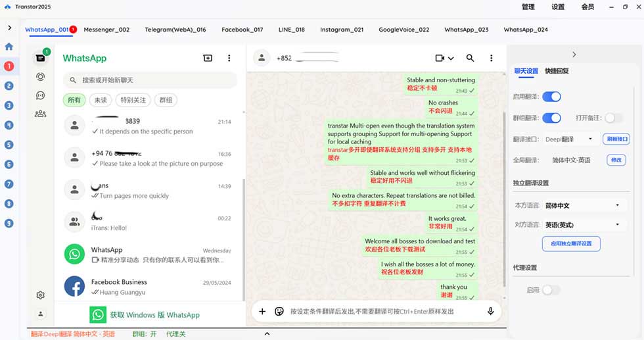
Task: Click the 应用独立翻译设置 button
Action: pyautogui.click(x=571, y=243)
